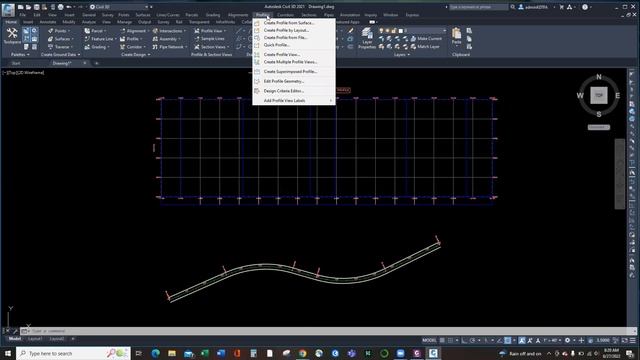Viewport: 640px width, 360px height.
Task: Click the Assembly tool
Action: [167, 39]
